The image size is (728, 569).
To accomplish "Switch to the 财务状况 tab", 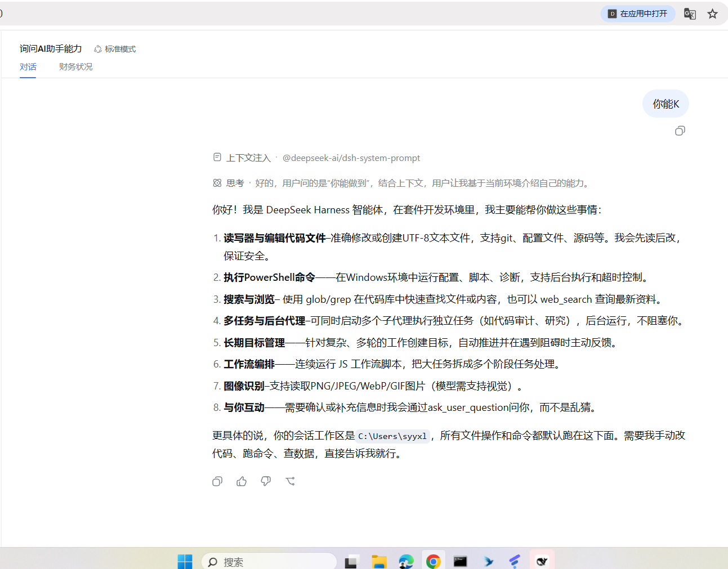I will pyautogui.click(x=76, y=67).
